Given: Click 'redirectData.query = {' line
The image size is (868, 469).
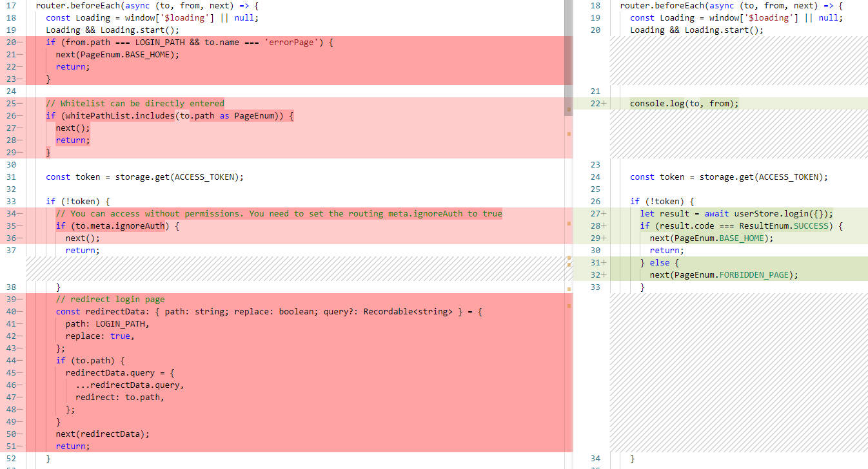Looking at the screenshot, I should (x=120, y=372).
